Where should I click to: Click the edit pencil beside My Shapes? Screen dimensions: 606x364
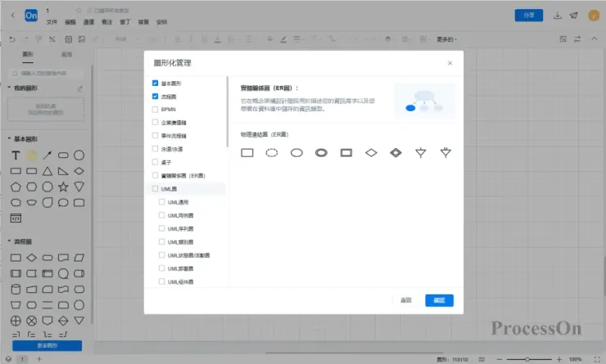[80, 88]
